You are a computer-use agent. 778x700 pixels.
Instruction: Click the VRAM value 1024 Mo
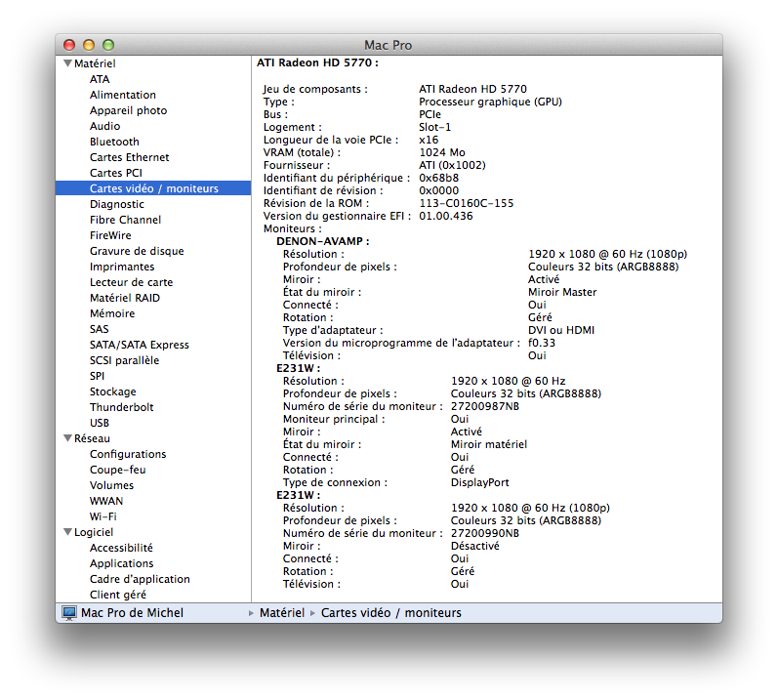[442, 153]
